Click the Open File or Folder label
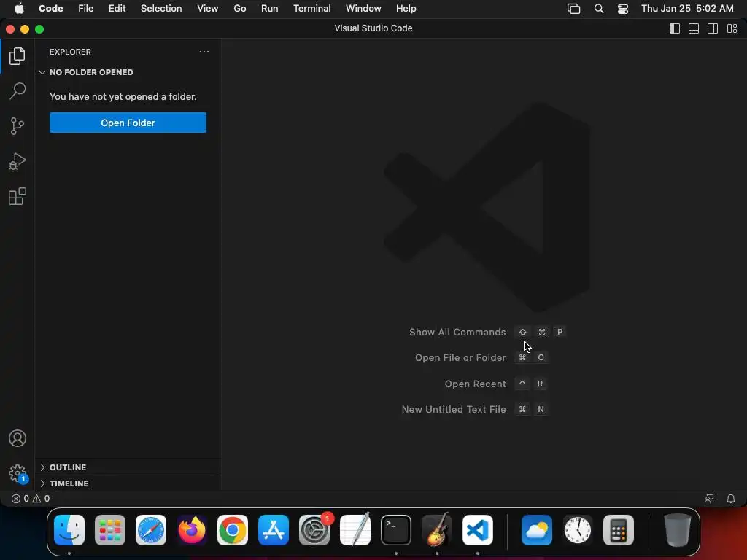 [x=460, y=357]
